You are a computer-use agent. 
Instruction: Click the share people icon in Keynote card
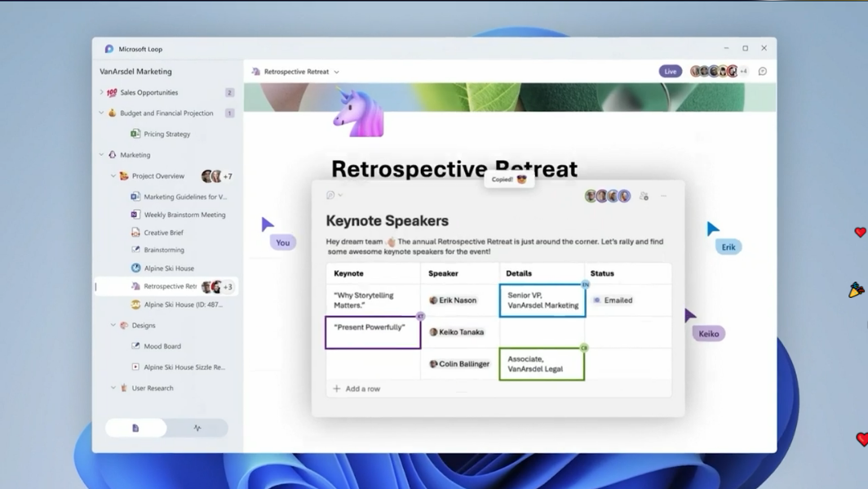coord(644,196)
